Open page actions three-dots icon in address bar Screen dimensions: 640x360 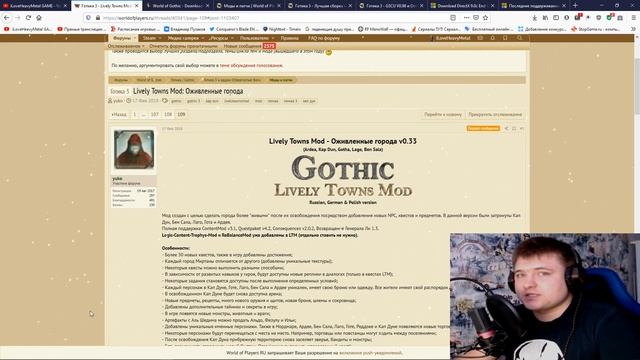point(466,18)
